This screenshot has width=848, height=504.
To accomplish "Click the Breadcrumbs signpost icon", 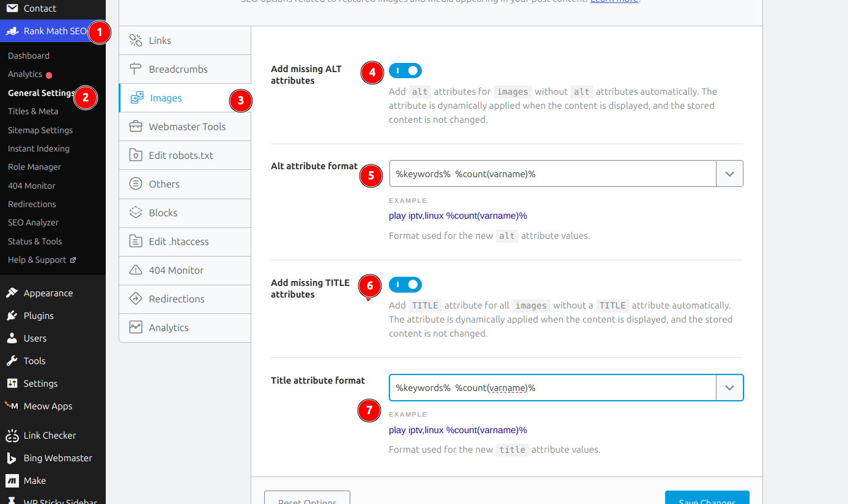I will click(136, 70).
